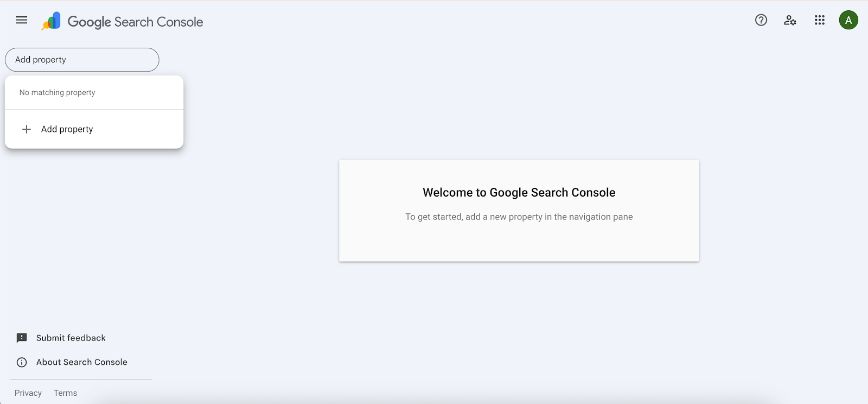The width and height of the screenshot is (868, 404).
Task: Click the Google Search Console logo
Action: pos(122,21)
